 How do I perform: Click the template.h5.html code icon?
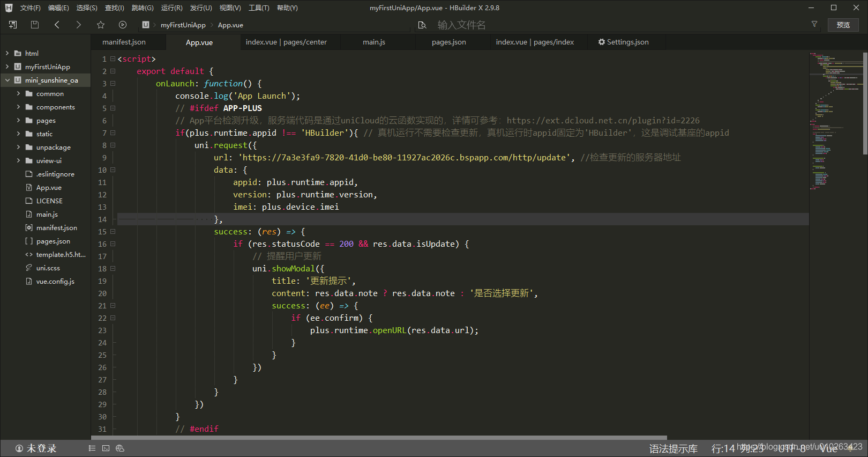[x=29, y=254]
